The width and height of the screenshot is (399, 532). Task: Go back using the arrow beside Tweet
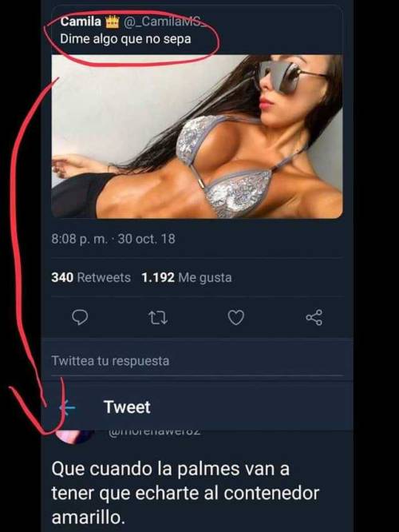tap(67, 407)
